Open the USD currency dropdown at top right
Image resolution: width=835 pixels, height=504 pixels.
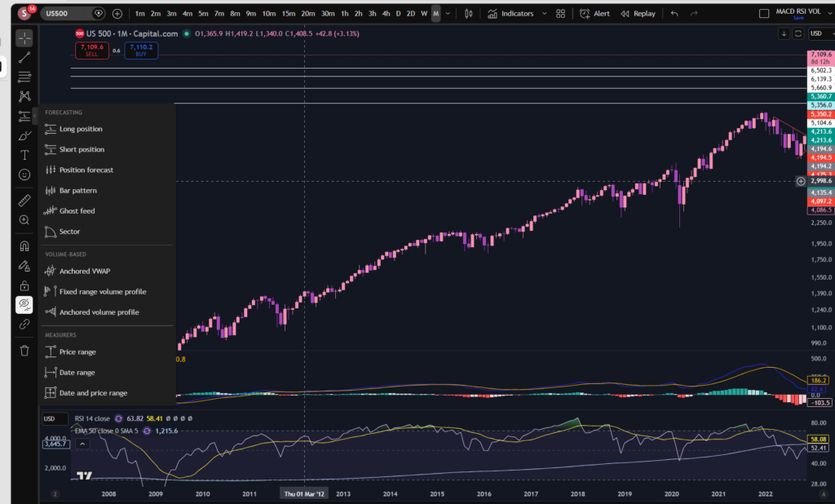coord(820,33)
